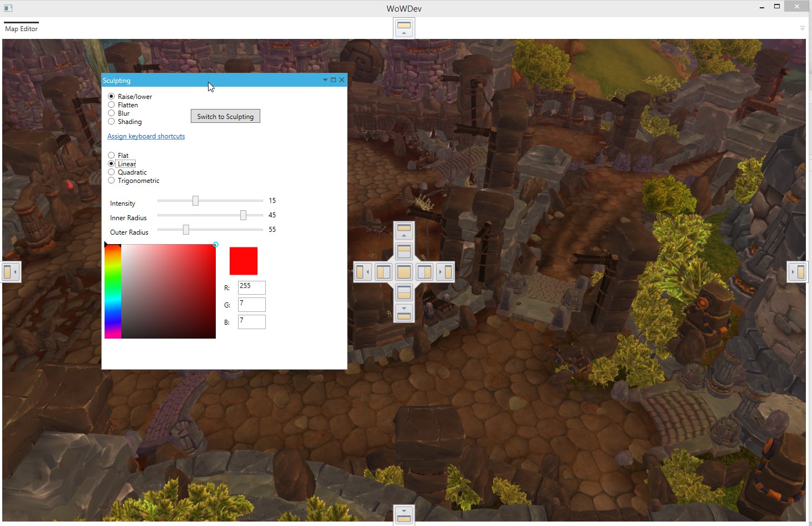Focus the B color value field
The image size is (812, 526).
click(252, 322)
